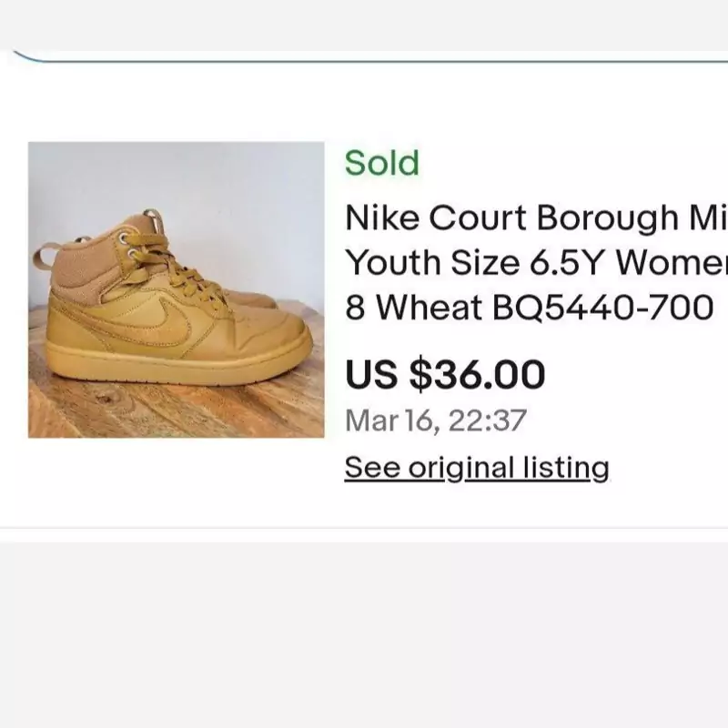Click the word Women in listing title
This screenshot has height=728, width=728.
[x=672, y=263]
